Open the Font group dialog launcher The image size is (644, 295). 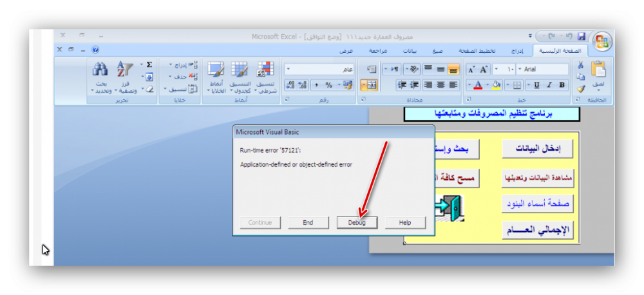click(469, 99)
